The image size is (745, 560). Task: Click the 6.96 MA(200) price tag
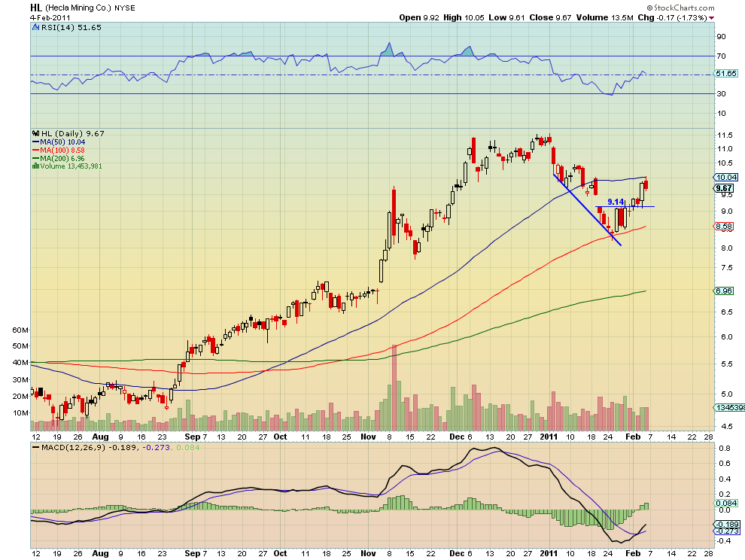pyautogui.click(x=724, y=291)
